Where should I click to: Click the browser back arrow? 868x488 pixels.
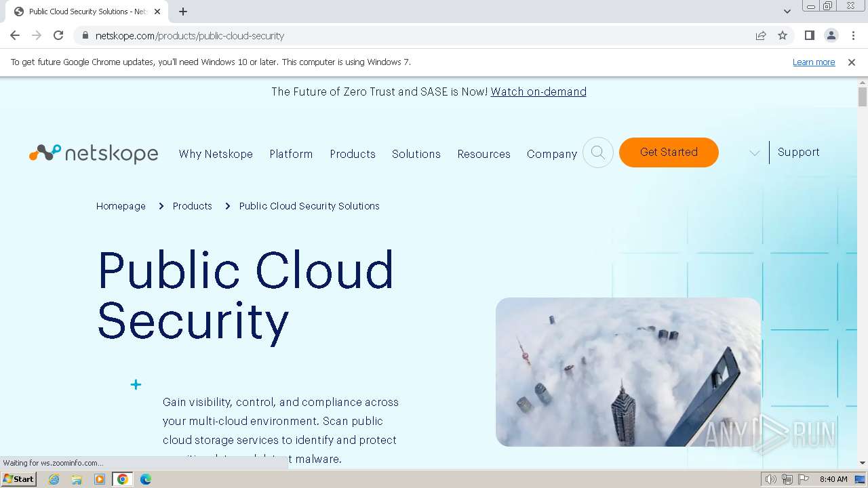click(x=15, y=35)
